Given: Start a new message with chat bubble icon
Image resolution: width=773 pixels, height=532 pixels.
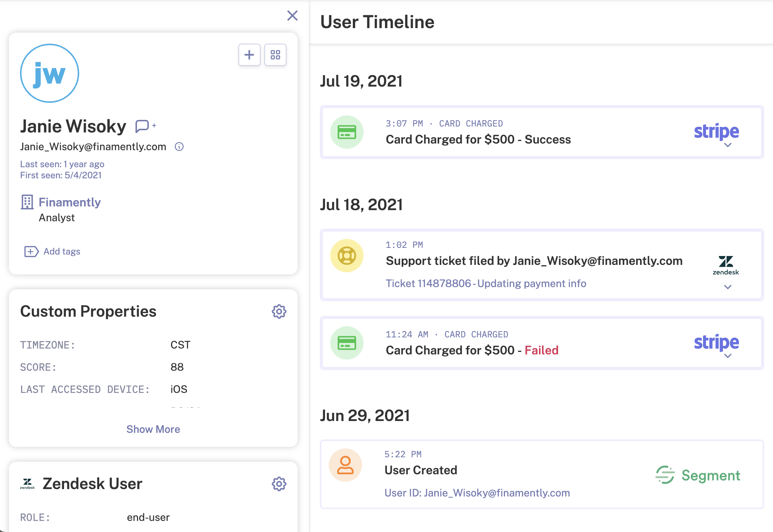Looking at the screenshot, I should point(145,126).
